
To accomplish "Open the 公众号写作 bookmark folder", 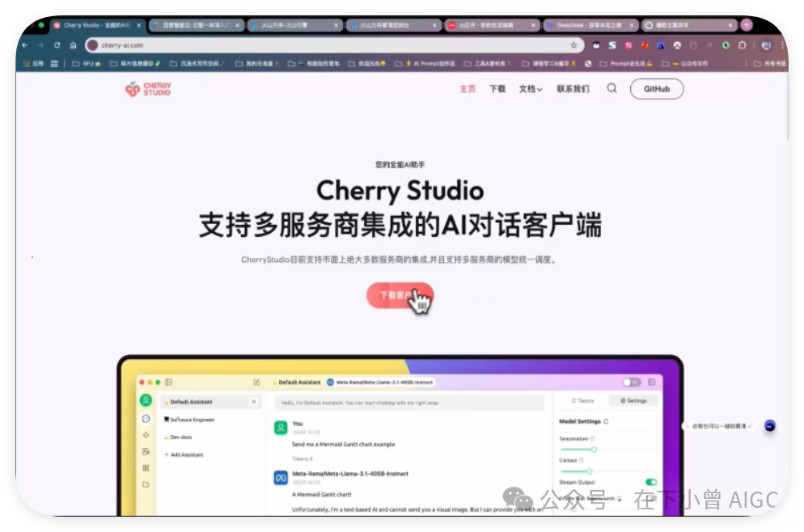I will (x=685, y=64).
